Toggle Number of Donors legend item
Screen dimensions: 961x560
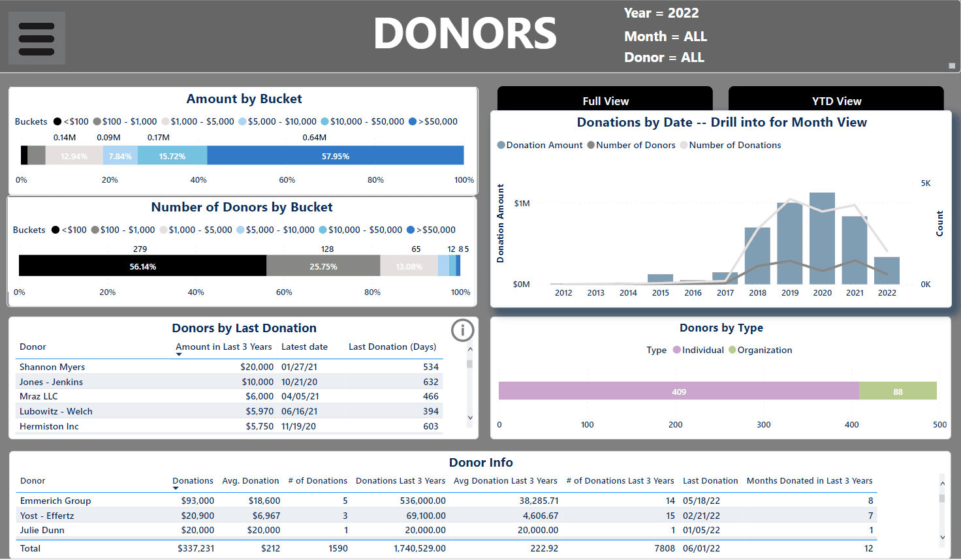[x=631, y=145]
